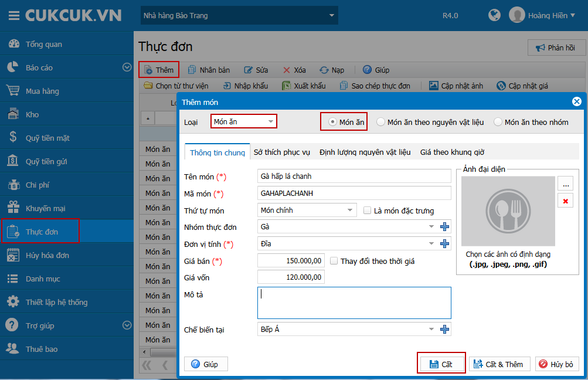Open Báo cáo in sidebar
The image size is (588, 380).
[67, 67]
